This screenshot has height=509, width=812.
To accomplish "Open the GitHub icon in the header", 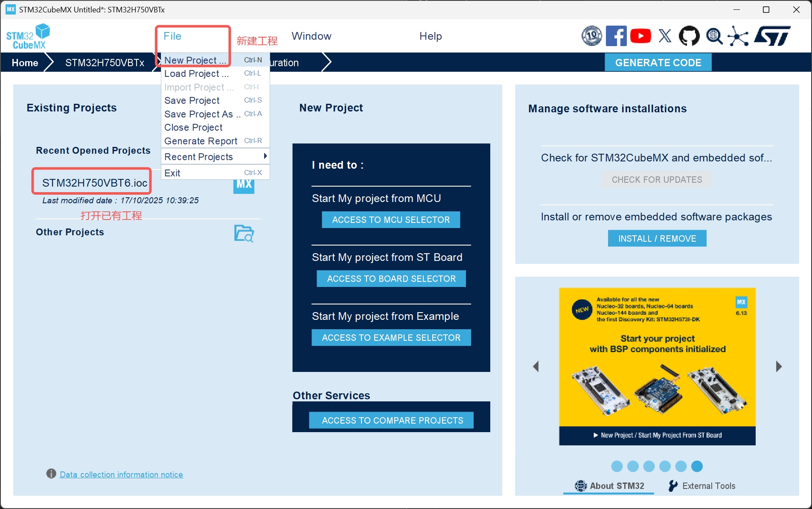I will coord(689,36).
